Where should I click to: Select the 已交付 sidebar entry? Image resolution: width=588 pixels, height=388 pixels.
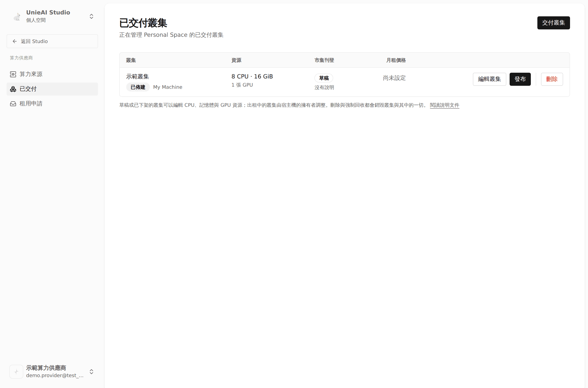pos(52,89)
